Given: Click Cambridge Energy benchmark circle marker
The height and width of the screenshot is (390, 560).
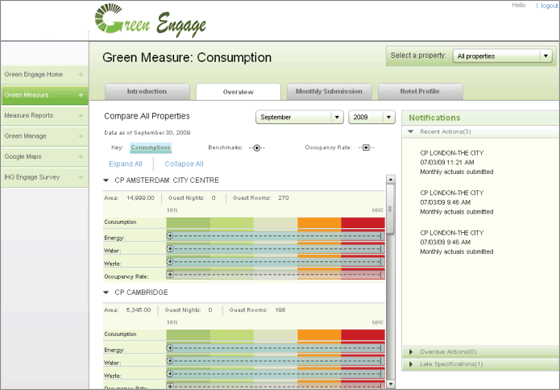Looking at the screenshot, I should click(170, 348).
